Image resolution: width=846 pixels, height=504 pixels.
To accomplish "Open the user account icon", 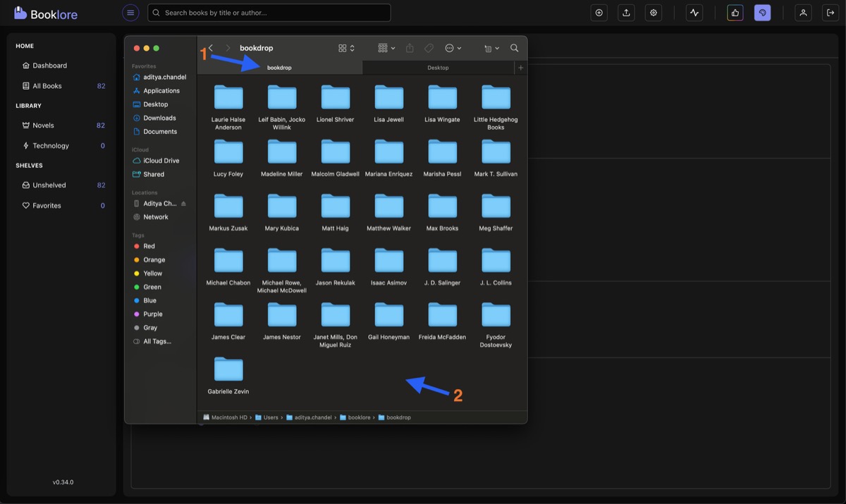I will tap(802, 12).
